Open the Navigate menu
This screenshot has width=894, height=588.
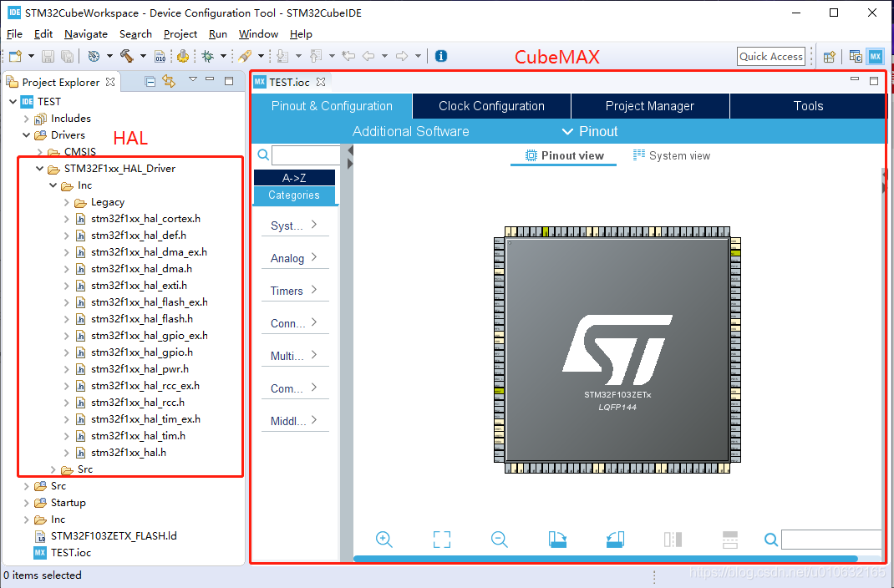[x=85, y=34]
